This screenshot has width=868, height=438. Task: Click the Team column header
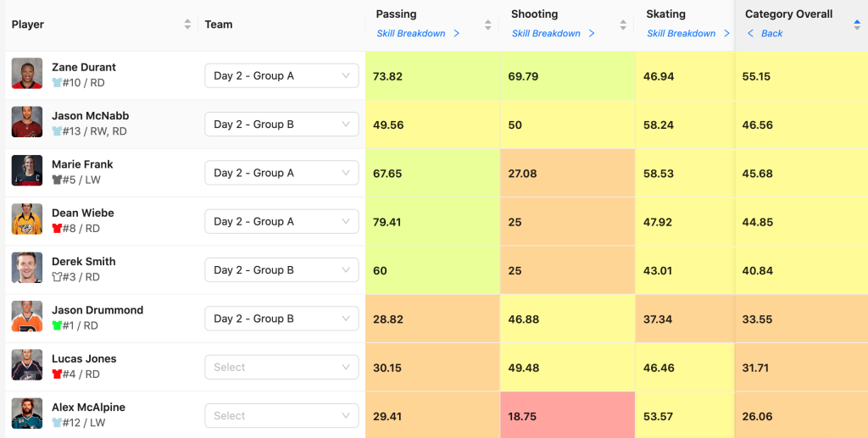219,25
